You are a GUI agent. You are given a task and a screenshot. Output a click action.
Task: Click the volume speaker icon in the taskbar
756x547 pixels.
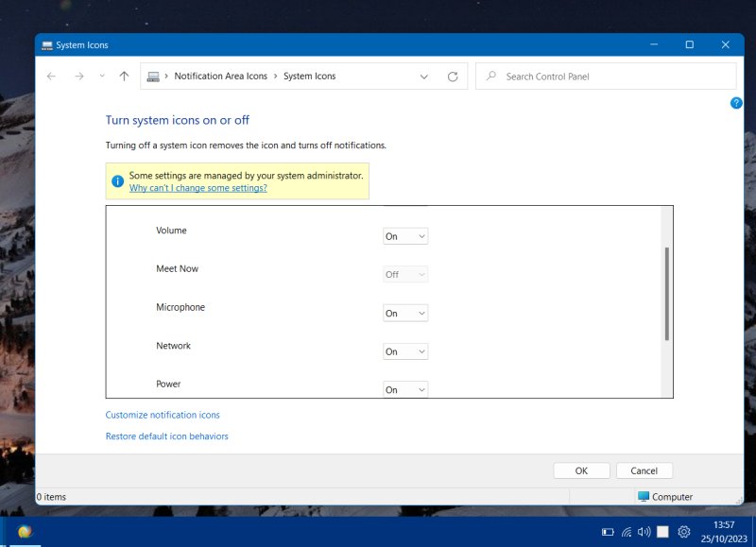coord(644,531)
